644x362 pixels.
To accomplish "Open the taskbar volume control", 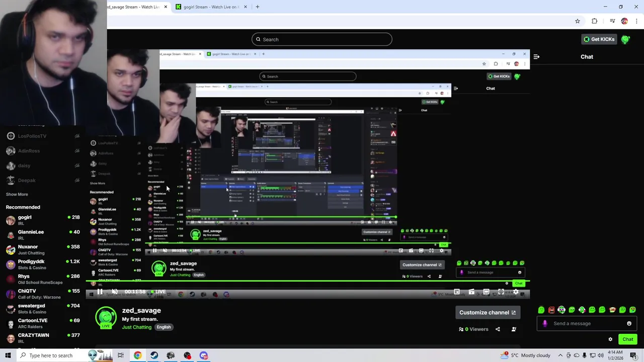I will click(600, 355).
